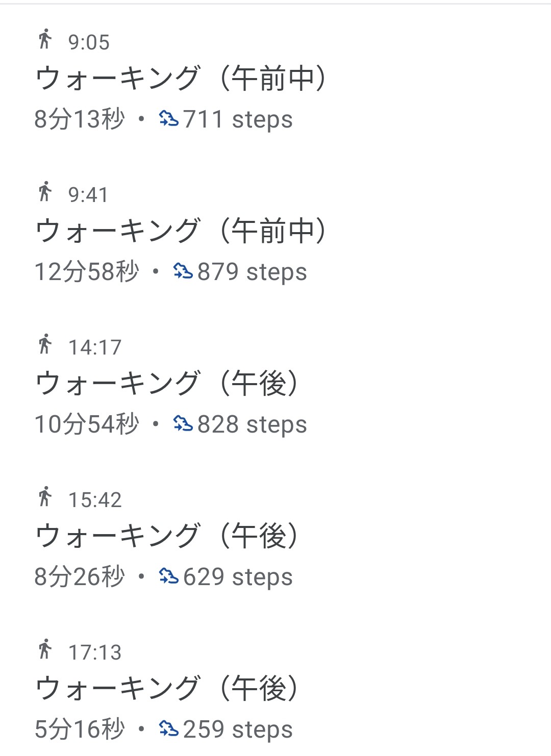Tap the steps shoe icon next to 879 steps
The width and height of the screenshot is (551, 756).
pyautogui.click(x=183, y=271)
